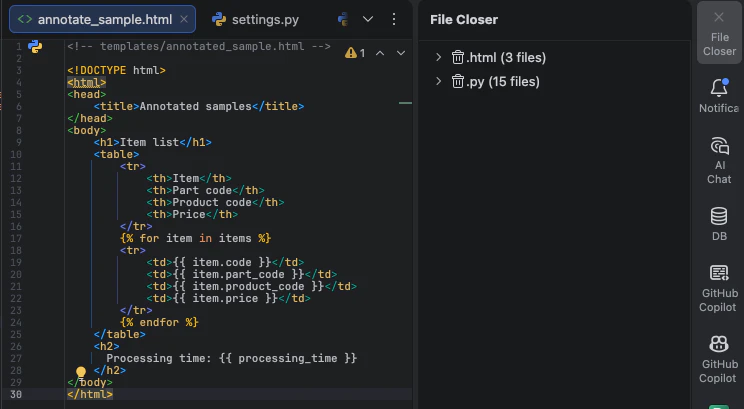Click trash icon for .html files

[457, 57]
